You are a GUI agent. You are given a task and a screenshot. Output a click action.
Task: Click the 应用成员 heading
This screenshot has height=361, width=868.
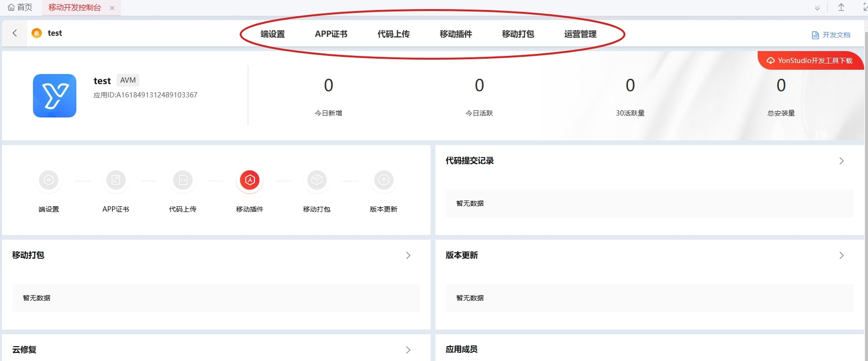point(462,350)
